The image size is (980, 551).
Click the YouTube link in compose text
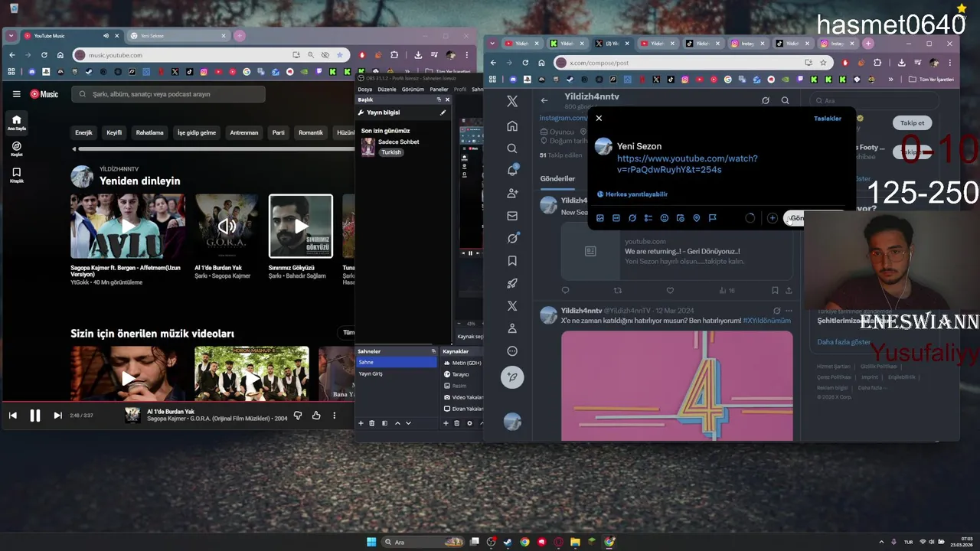pyautogui.click(x=687, y=164)
